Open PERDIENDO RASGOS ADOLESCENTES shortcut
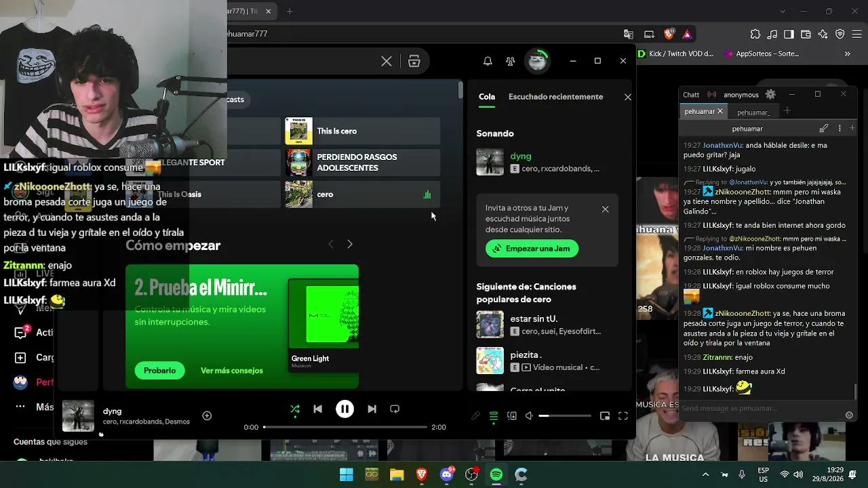 tap(362, 163)
